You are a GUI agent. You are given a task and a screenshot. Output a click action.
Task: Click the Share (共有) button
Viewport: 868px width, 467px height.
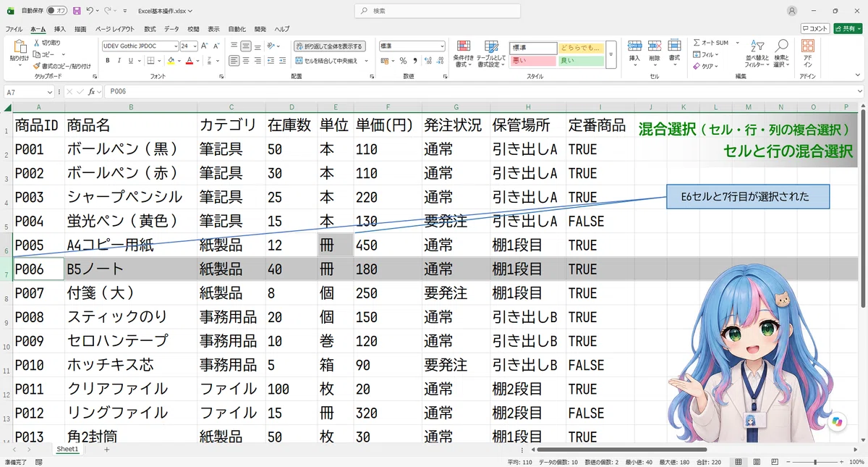tap(848, 29)
